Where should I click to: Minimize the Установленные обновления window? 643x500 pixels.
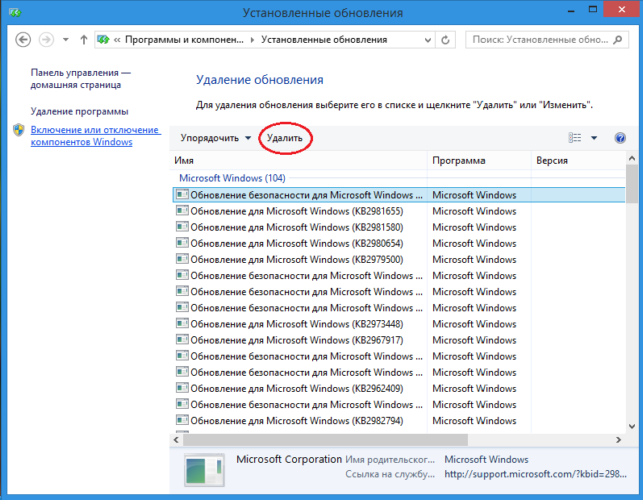pos(571,10)
